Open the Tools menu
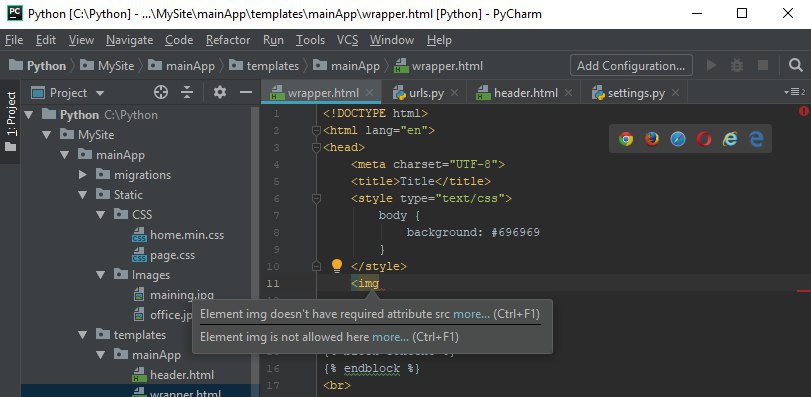The image size is (811, 397). 310,40
